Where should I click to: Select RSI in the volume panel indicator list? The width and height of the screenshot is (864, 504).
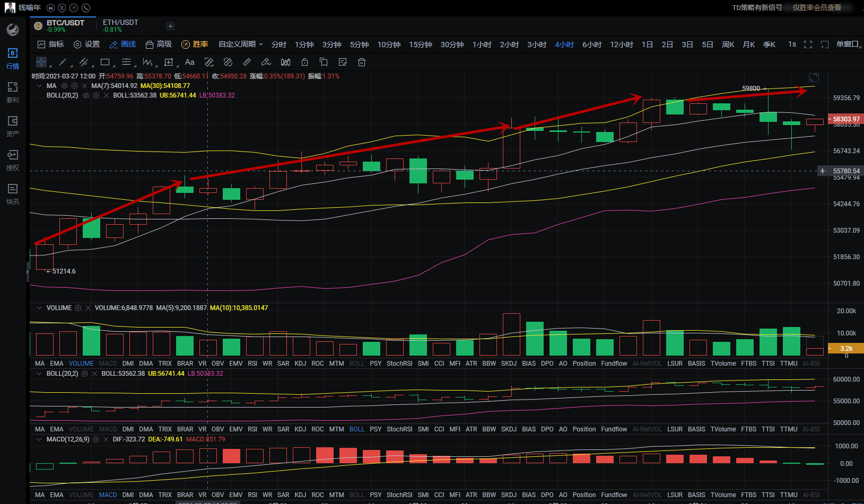(252, 364)
